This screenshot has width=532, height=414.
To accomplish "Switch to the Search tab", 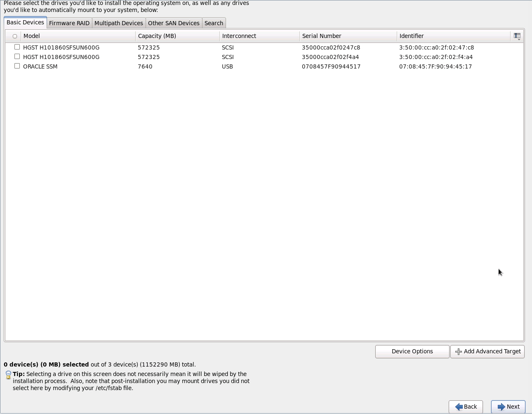I will coord(214,23).
